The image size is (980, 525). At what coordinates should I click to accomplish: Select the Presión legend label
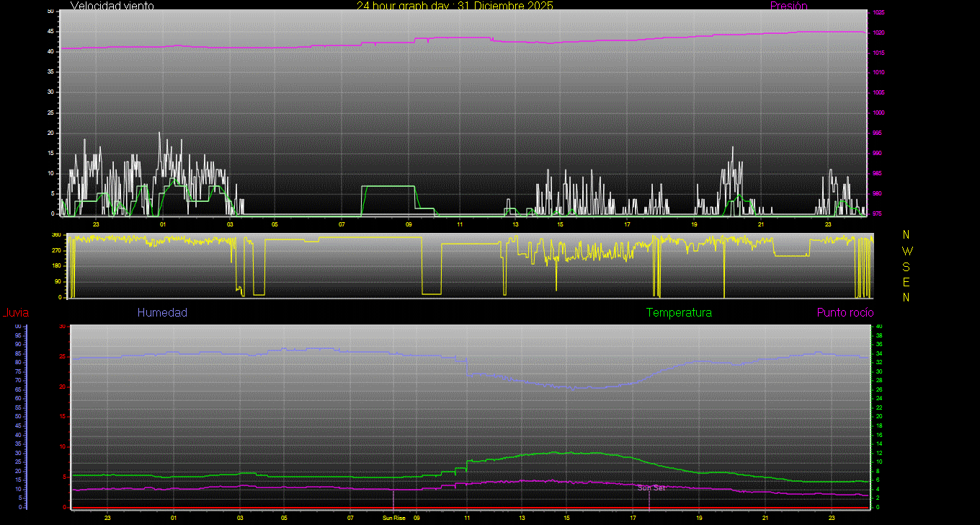click(x=788, y=6)
